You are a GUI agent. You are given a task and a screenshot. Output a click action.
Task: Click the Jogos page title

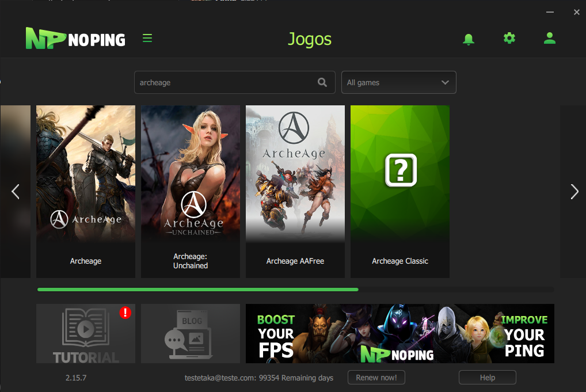pyautogui.click(x=310, y=39)
